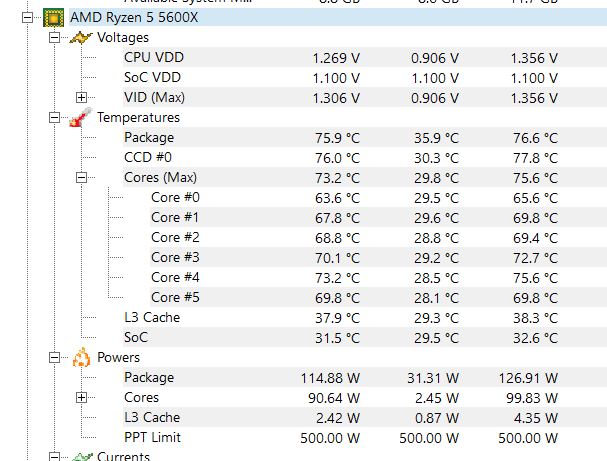Select the Temperatures group label
The width and height of the screenshot is (607, 461).
[x=138, y=117]
